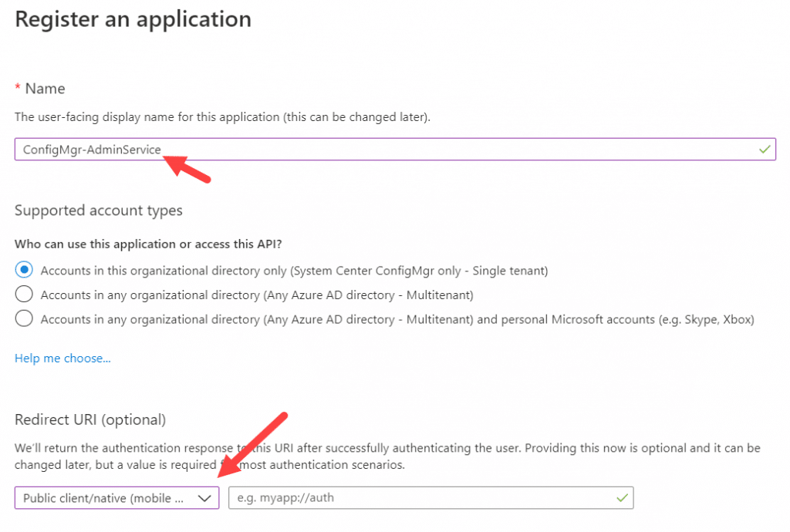Expand the Public client/native platform dropdown
This screenshot has width=790, height=532.
pos(117,498)
